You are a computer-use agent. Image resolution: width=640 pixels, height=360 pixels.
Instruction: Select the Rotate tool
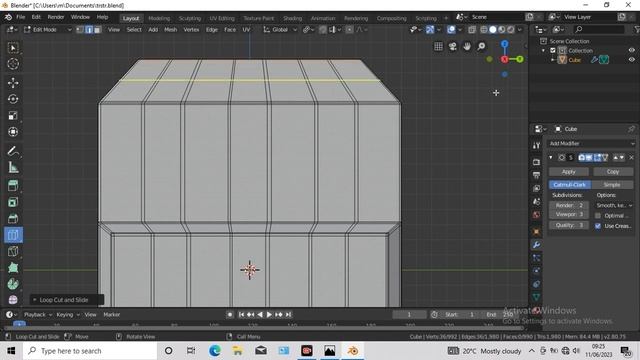(x=13, y=99)
